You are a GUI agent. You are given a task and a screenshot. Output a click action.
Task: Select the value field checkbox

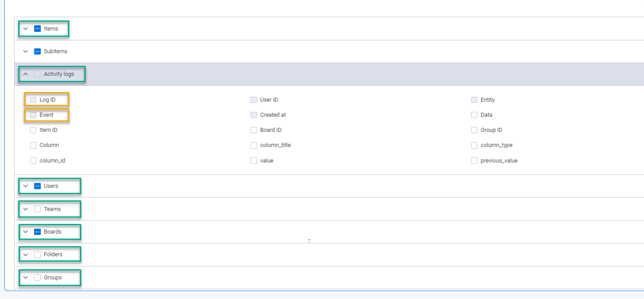[x=253, y=160]
